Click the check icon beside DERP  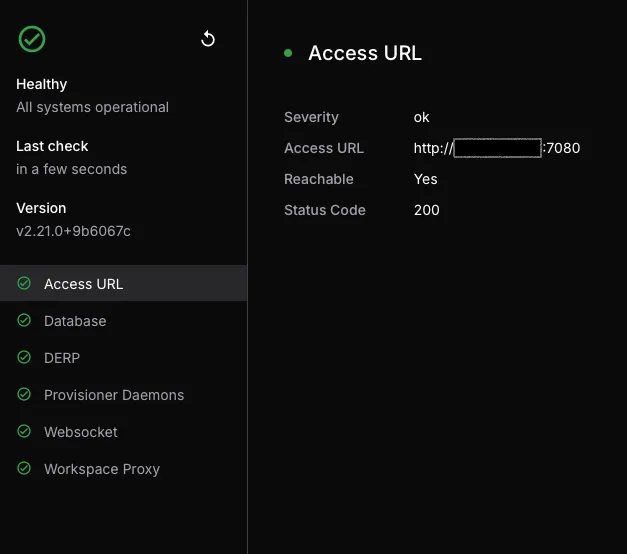(24, 358)
